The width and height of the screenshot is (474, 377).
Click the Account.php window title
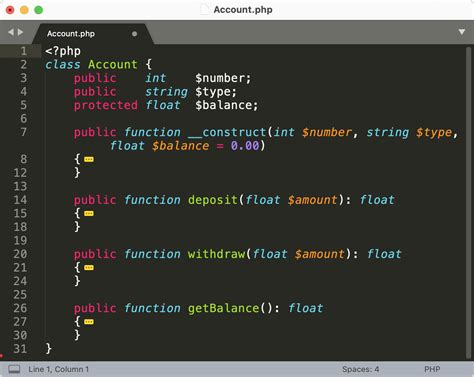click(x=243, y=10)
